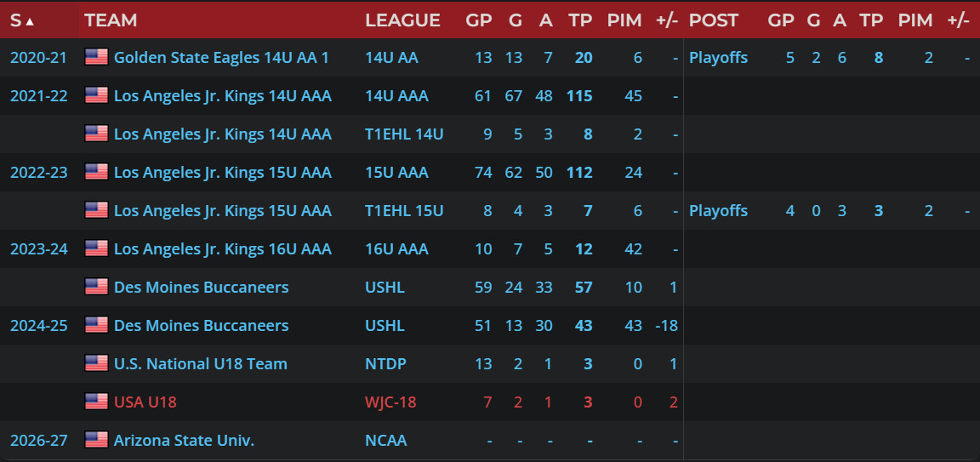This screenshot has height=462, width=980.
Task: Click the US flag beside Golden State Eagles
Action: (x=96, y=57)
